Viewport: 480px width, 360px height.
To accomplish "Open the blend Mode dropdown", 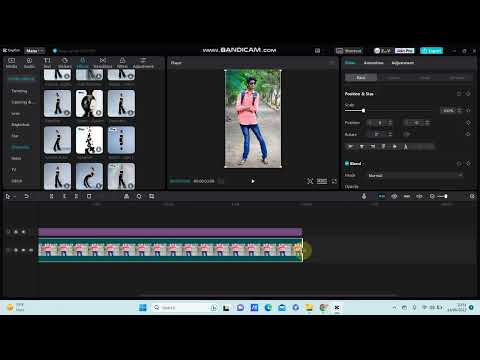I will tap(415, 175).
